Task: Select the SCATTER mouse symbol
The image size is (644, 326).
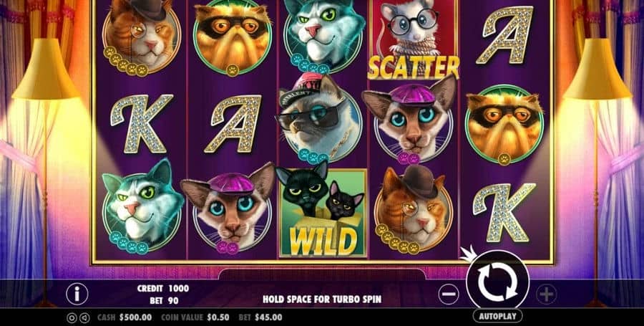Action: pos(413,39)
